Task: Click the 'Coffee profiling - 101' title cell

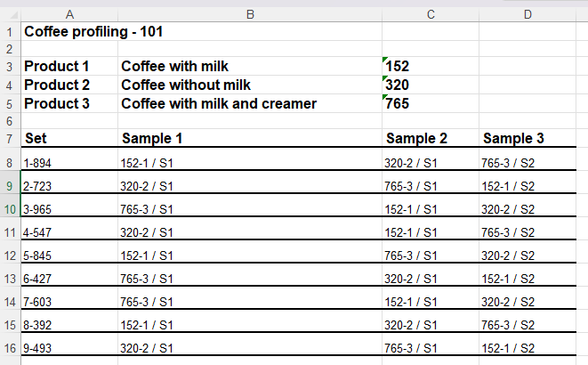Action: click(x=93, y=32)
